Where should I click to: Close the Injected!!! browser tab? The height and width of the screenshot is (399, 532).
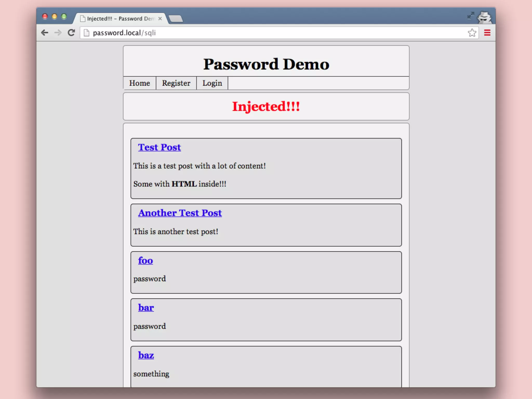point(160,18)
